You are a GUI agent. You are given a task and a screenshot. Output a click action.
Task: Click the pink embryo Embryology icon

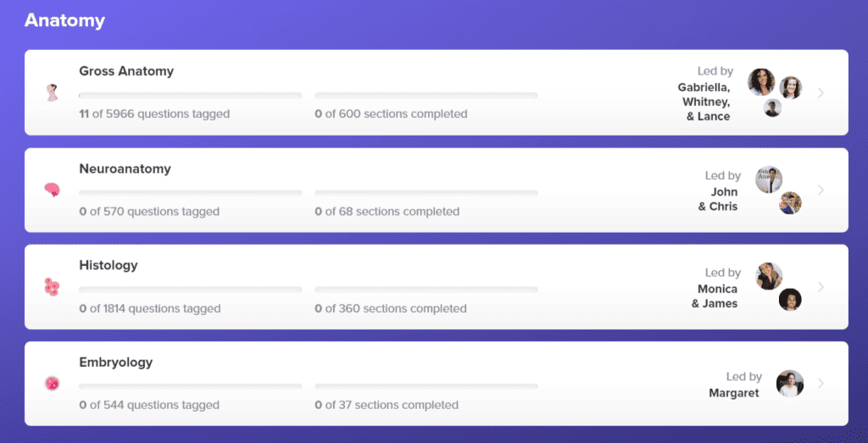click(x=52, y=384)
